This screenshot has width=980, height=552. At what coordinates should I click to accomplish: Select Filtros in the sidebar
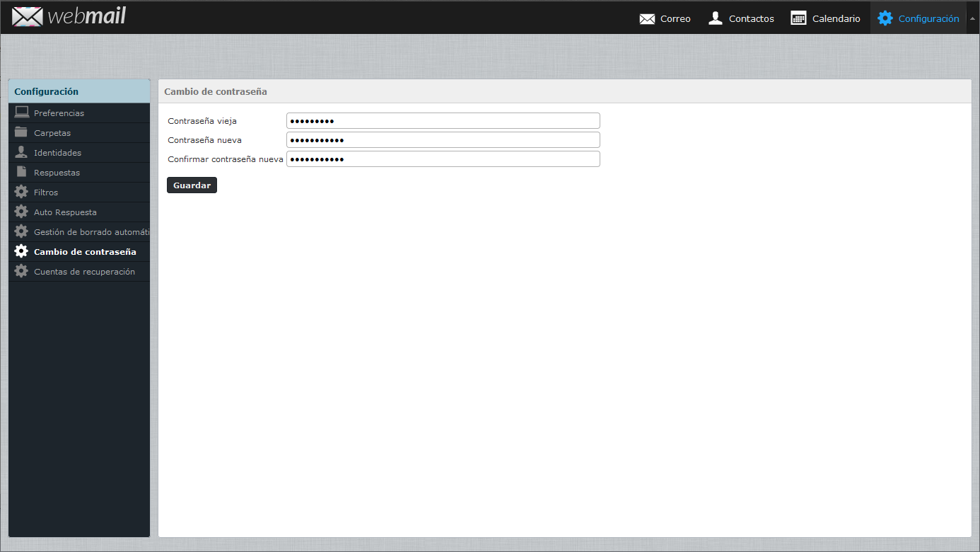pyautogui.click(x=79, y=192)
